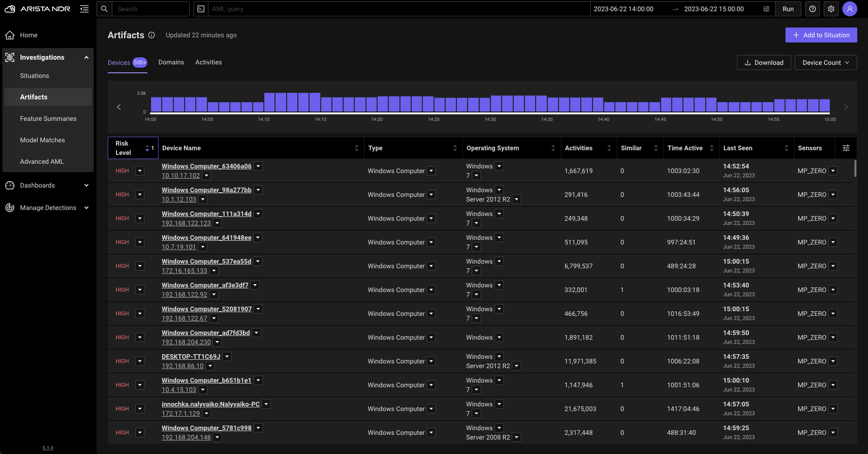Open the DESKTOP-TT1C69J device link

[191, 356]
